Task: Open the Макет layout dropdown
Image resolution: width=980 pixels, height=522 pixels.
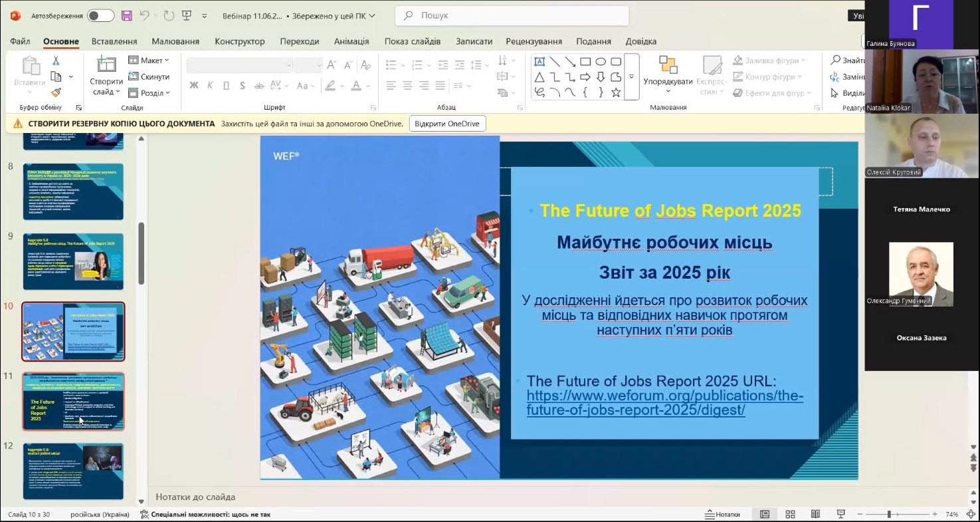Action: tap(149, 61)
